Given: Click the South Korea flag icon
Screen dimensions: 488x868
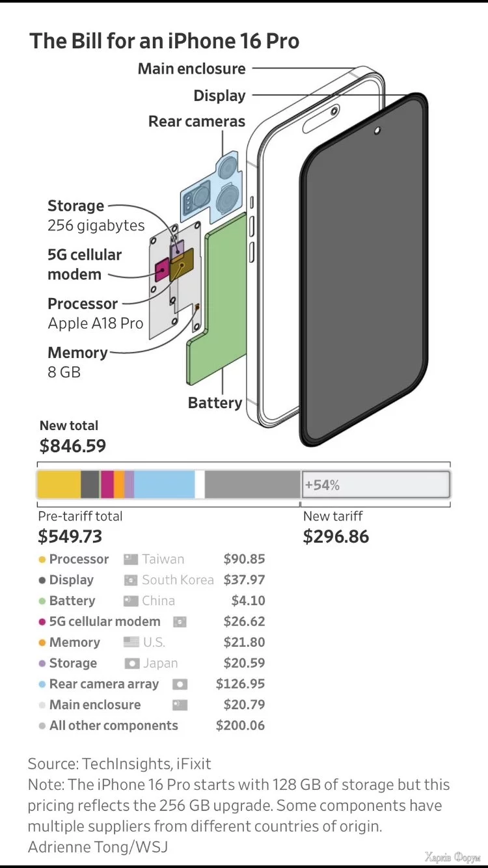Looking at the screenshot, I should 131,580.
